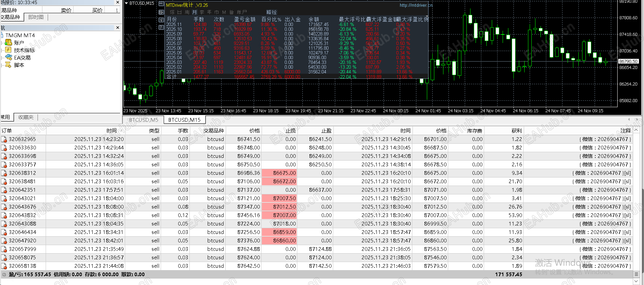Click the scroll up arrow of the orders list
This screenshot has height=285, width=644.
(636, 130)
